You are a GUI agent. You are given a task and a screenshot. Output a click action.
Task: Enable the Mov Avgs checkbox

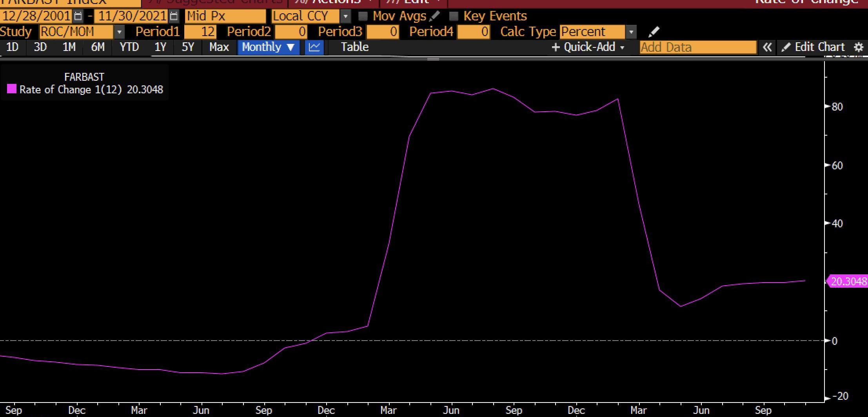[363, 16]
